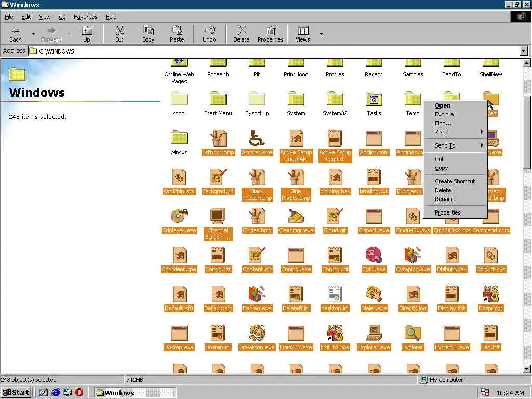Screen dimensions: 532x399
Task: Select the 1stboot.bmp icon
Action: click(218, 138)
